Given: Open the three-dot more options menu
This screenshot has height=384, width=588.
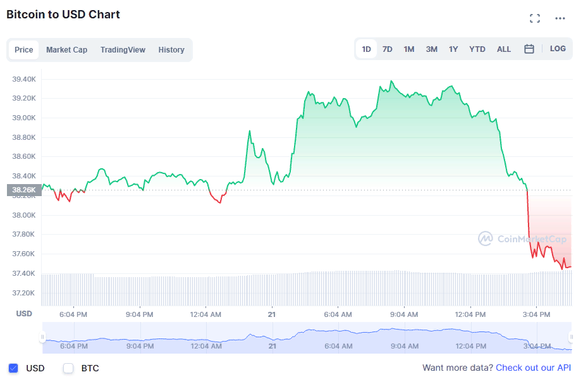Looking at the screenshot, I should pos(560,18).
